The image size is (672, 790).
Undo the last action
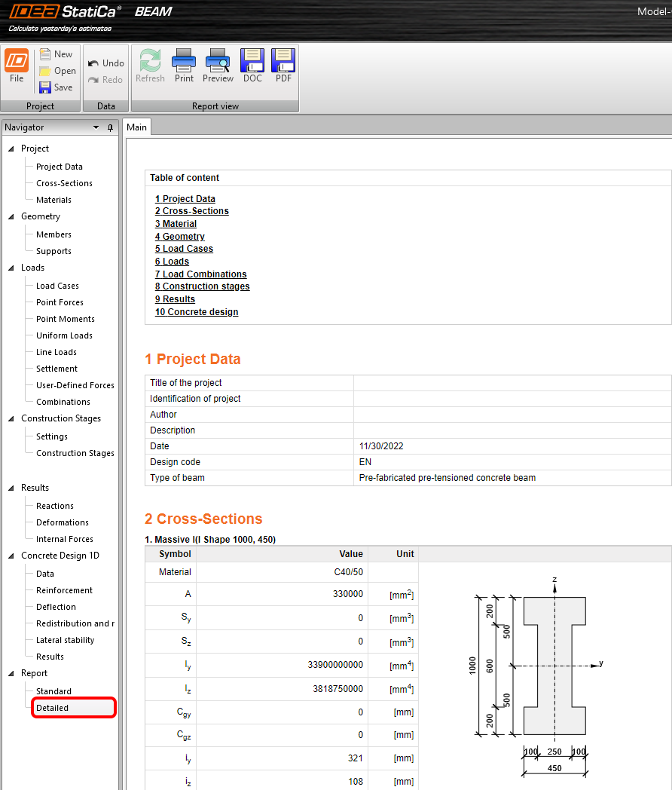pos(105,63)
